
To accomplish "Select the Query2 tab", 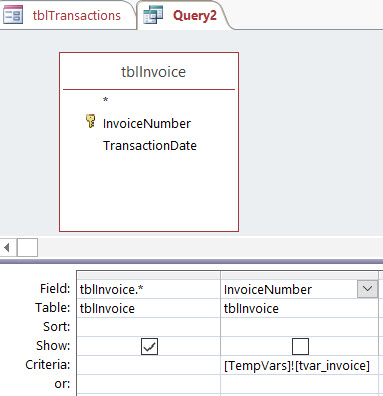I will pos(183,16).
